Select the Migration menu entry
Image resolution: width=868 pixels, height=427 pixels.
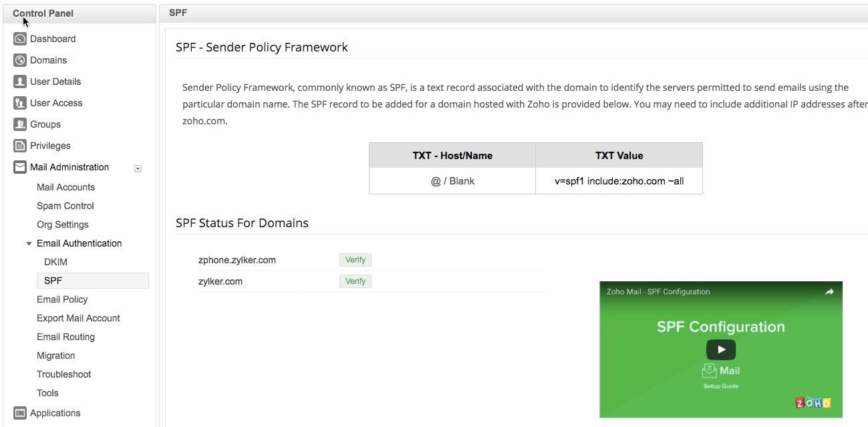pyautogui.click(x=56, y=355)
